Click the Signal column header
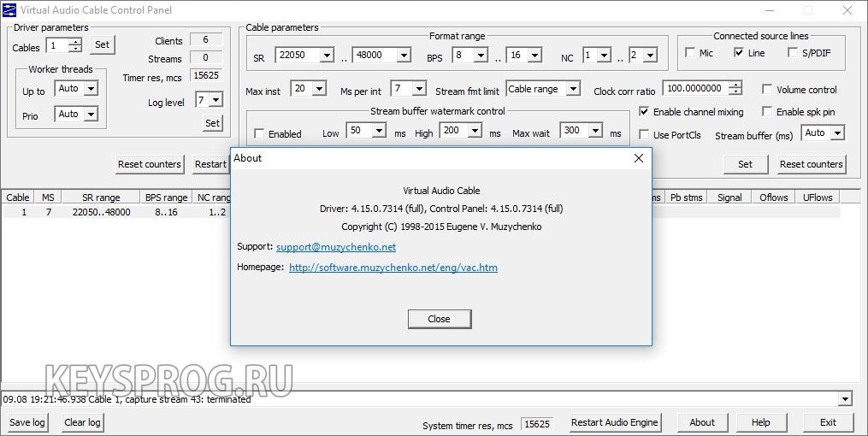This screenshot has height=436, width=868. click(729, 197)
